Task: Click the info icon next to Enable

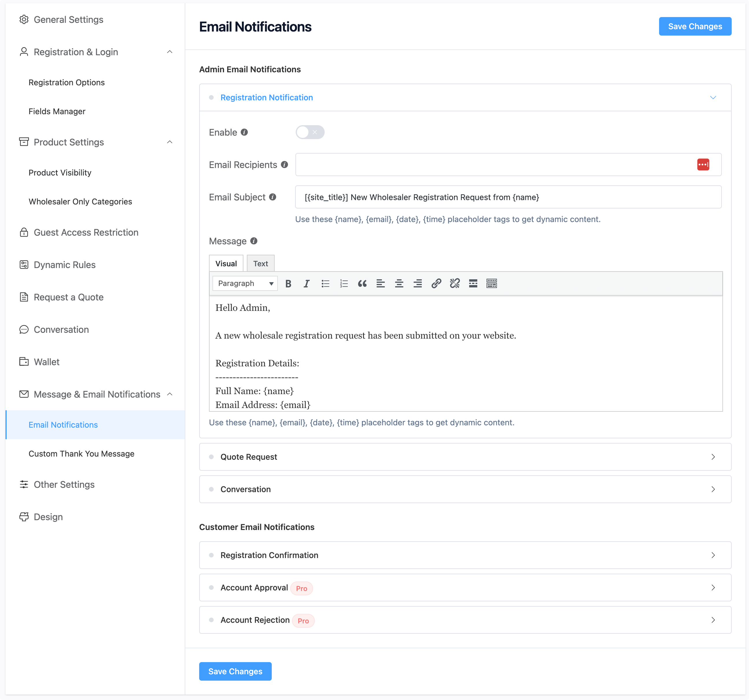Action: coord(245,132)
